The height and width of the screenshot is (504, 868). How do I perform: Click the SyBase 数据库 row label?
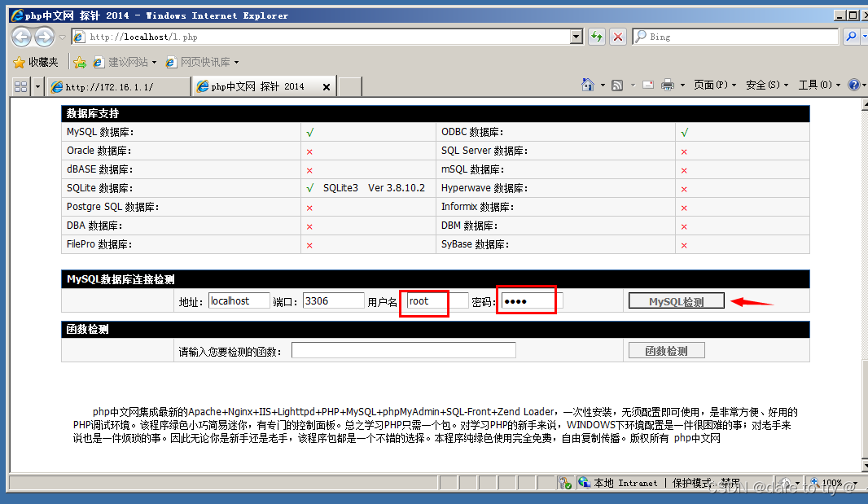475,244
